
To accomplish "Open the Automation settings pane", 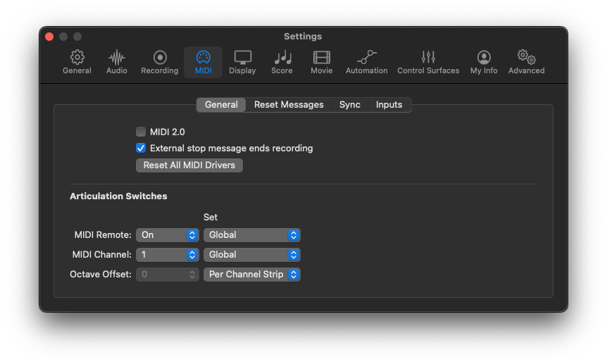I will click(366, 62).
